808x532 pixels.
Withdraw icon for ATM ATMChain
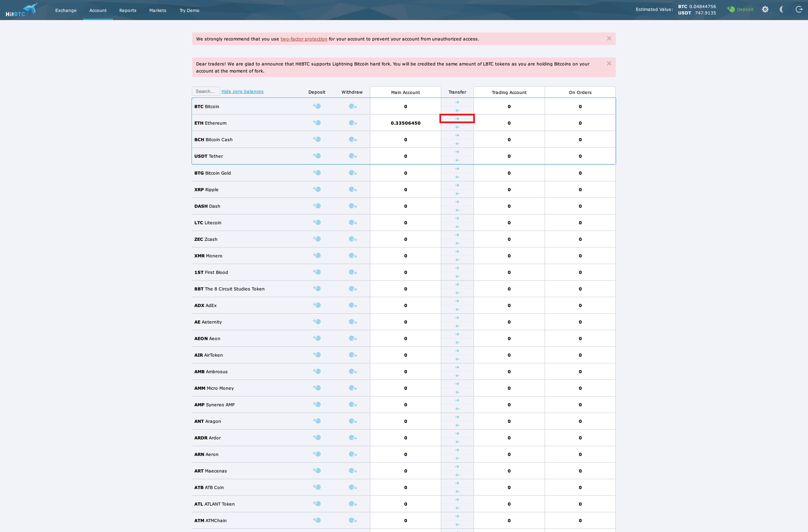(x=353, y=520)
